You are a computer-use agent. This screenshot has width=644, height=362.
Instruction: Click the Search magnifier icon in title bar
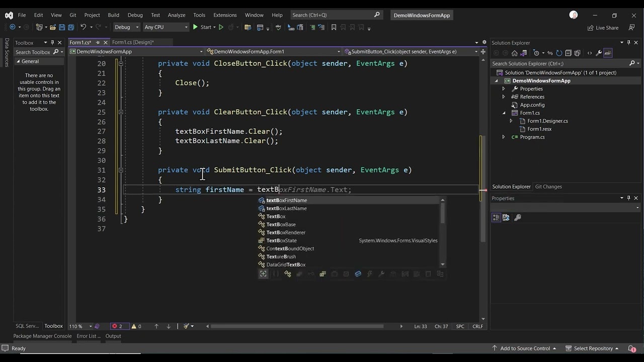pos(377,15)
